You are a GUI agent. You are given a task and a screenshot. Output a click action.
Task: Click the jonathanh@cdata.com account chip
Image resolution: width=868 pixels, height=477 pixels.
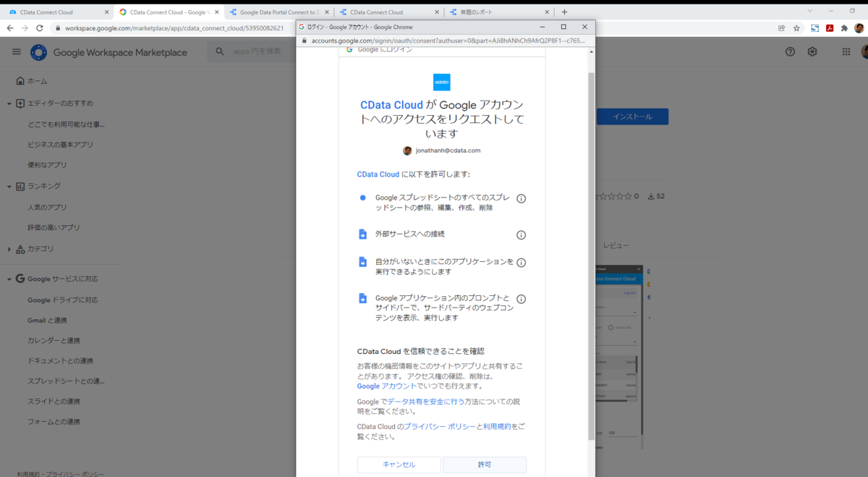click(x=442, y=151)
